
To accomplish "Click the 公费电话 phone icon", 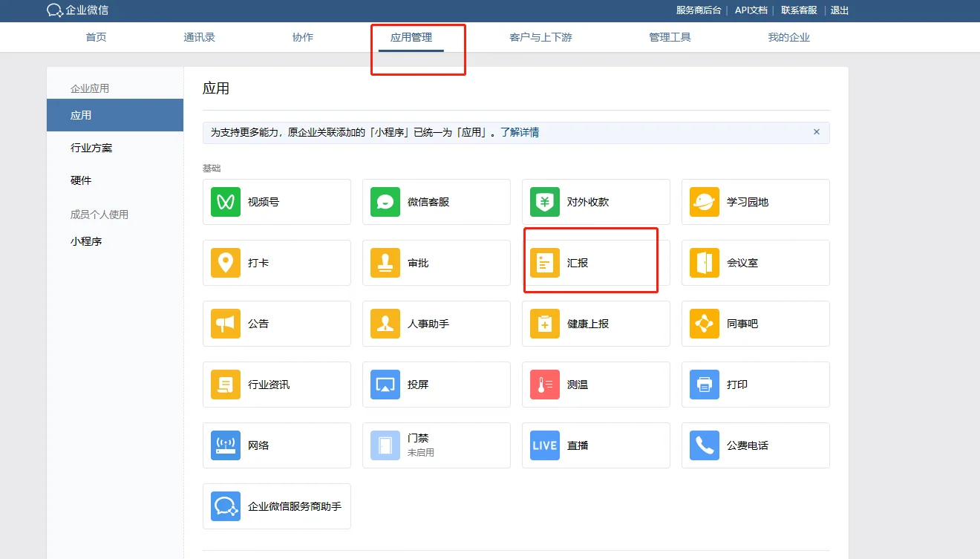I will click(705, 445).
